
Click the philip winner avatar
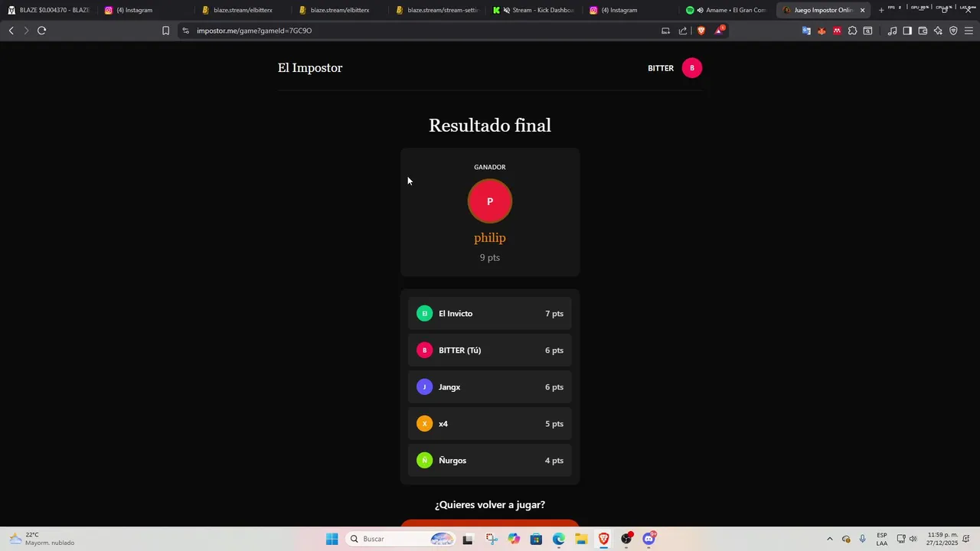click(x=490, y=201)
